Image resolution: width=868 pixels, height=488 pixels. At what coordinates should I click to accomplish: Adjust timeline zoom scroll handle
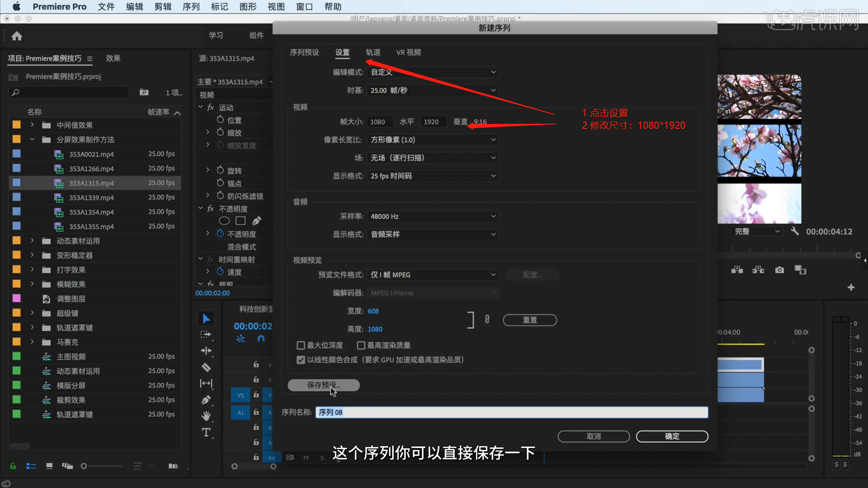(x=273, y=466)
